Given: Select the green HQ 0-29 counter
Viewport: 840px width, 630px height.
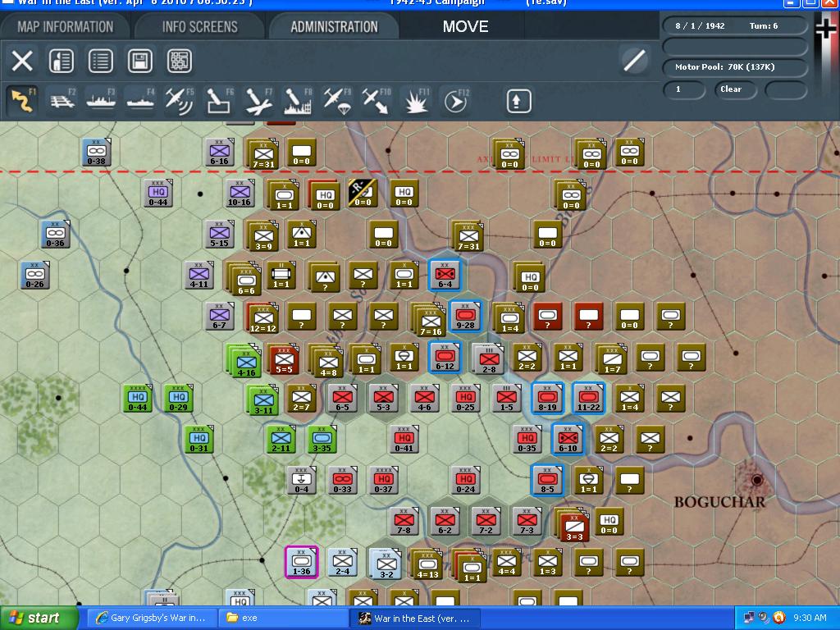Looking at the screenshot, I should 178,399.
